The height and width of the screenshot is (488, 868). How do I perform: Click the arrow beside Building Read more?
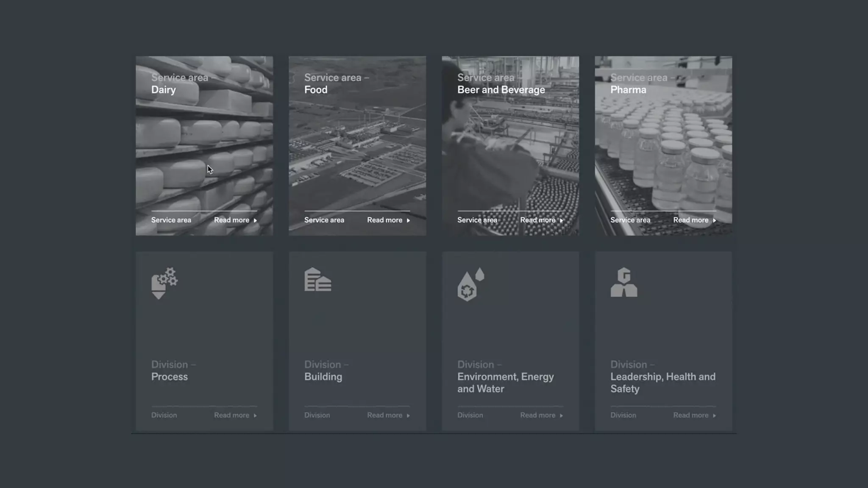(x=408, y=416)
